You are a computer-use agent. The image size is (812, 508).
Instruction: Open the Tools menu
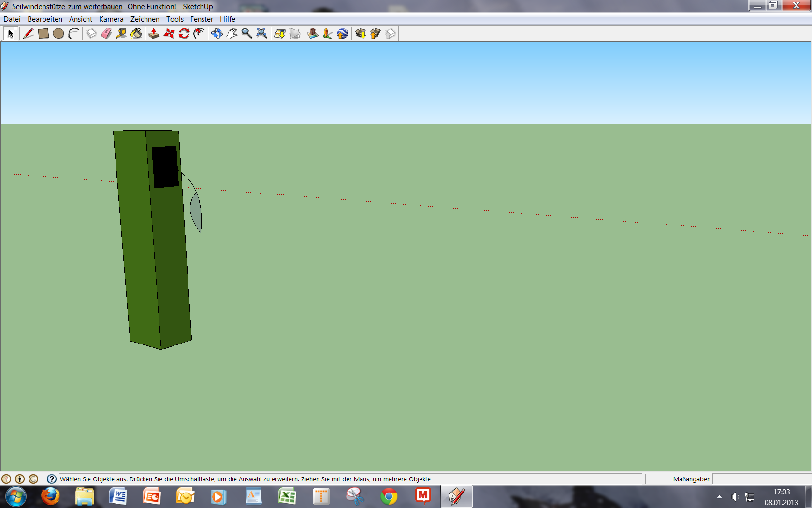175,19
